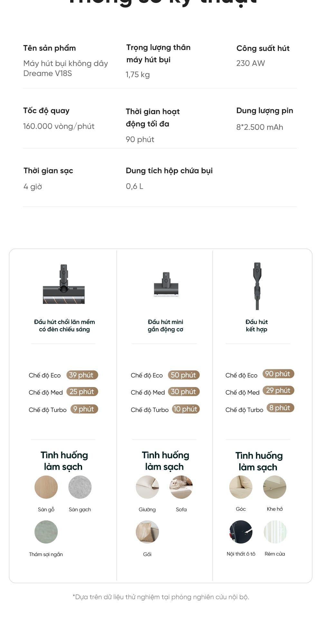Viewport: 322px width, 644px height.
Task: Click the 39 phút Eco badge
Action: [82, 375]
